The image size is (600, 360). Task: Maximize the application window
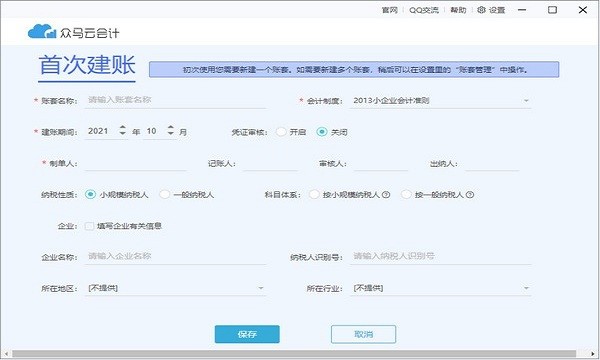pos(552,10)
